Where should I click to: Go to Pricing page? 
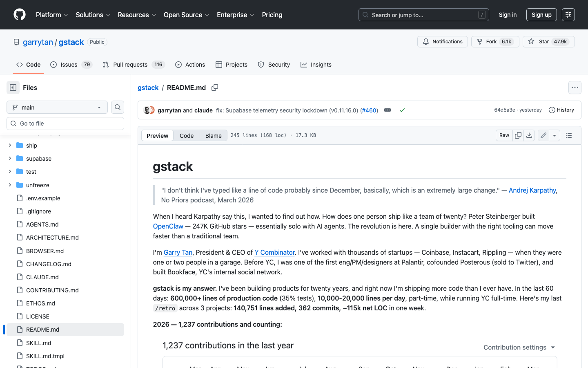click(272, 15)
